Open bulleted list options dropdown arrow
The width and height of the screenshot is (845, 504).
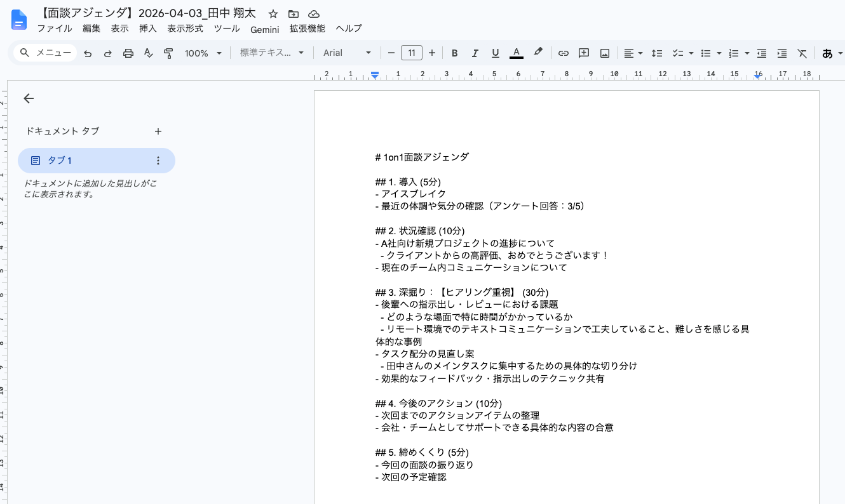coord(719,53)
